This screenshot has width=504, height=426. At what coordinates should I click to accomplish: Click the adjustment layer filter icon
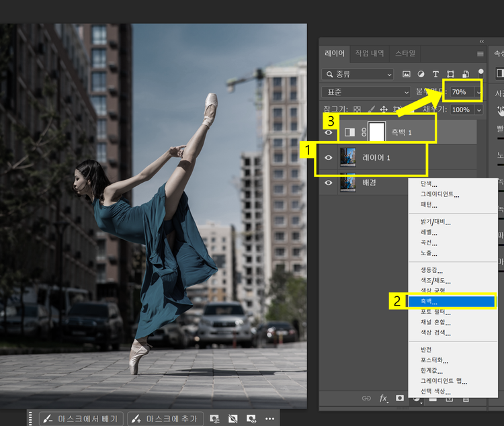[421, 74]
